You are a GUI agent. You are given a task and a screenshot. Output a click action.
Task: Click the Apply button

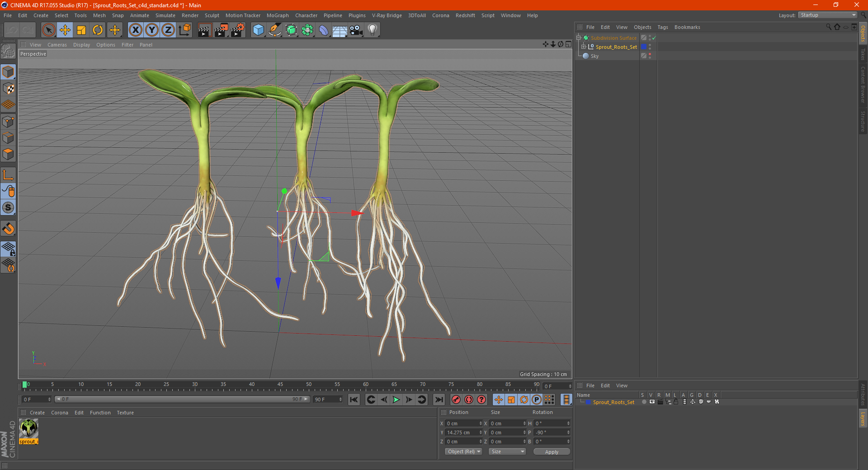coord(552,451)
